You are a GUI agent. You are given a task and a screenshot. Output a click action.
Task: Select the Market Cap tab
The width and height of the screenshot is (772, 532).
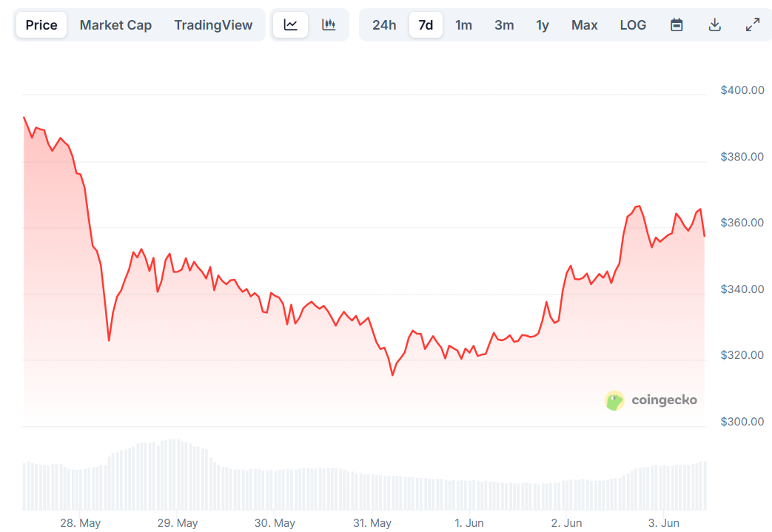pyautogui.click(x=115, y=24)
